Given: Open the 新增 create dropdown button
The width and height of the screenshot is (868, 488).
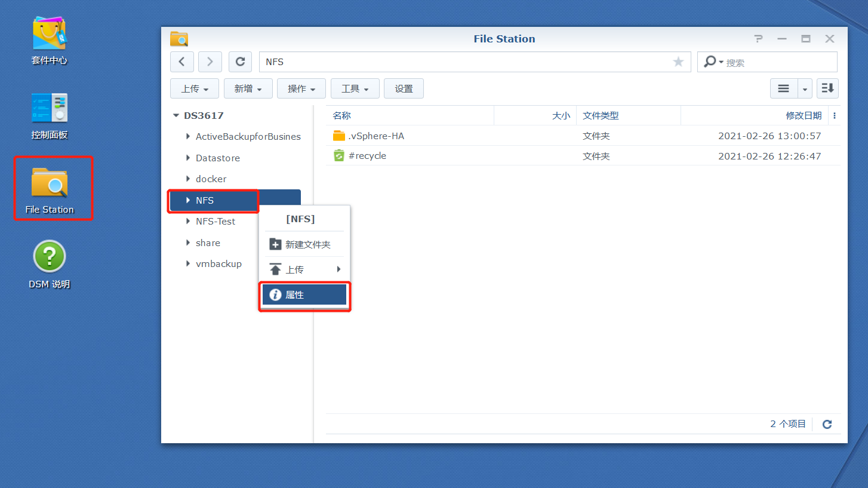Looking at the screenshot, I should point(248,88).
